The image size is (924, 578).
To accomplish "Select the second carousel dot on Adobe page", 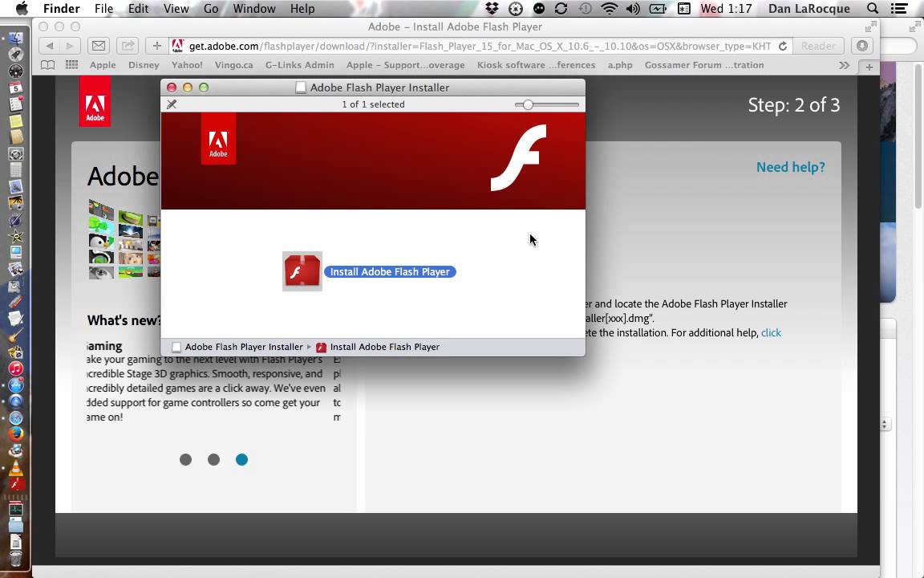I will click(x=214, y=459).
